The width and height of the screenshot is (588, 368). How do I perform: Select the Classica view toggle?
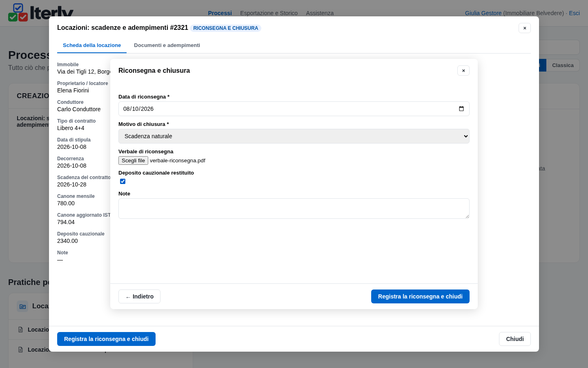pos(563,65)
